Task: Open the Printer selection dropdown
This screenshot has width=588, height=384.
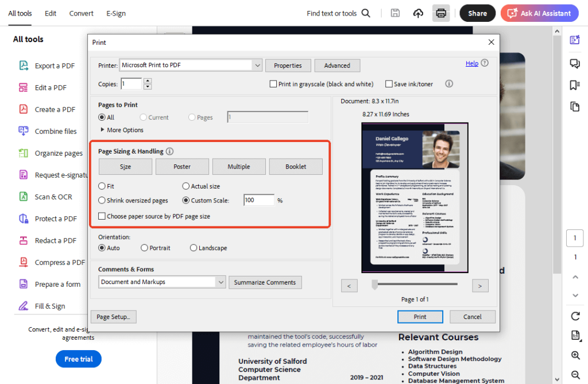Action: click(257, 65)
